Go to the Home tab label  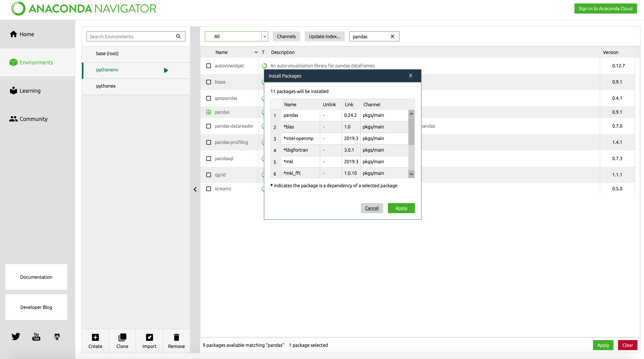pos(27,34)
